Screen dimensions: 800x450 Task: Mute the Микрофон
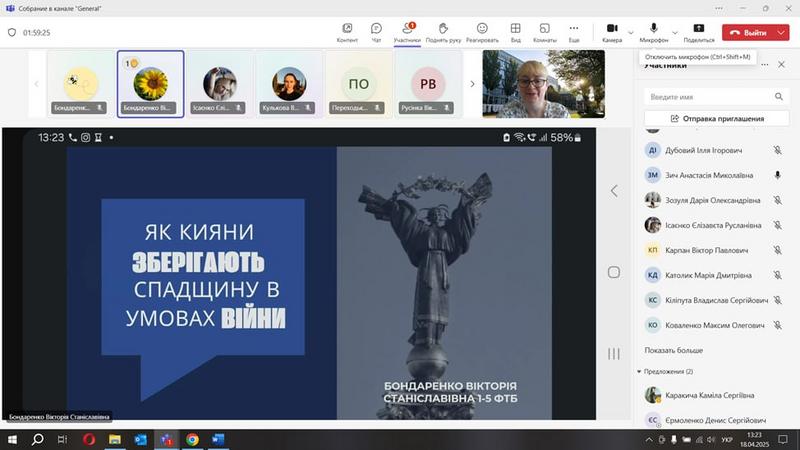(x=654, y=33)
